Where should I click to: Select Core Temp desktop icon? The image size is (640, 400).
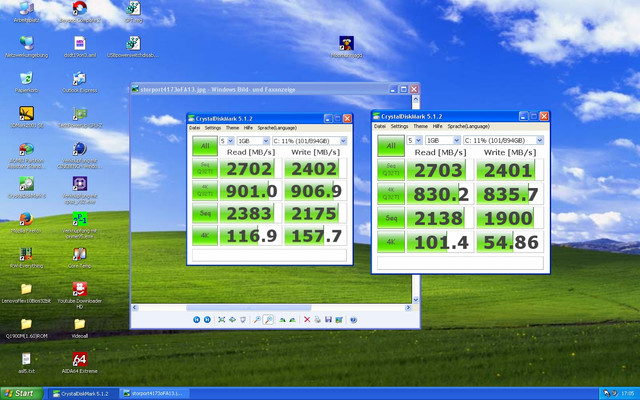click(x=80, y=258)
